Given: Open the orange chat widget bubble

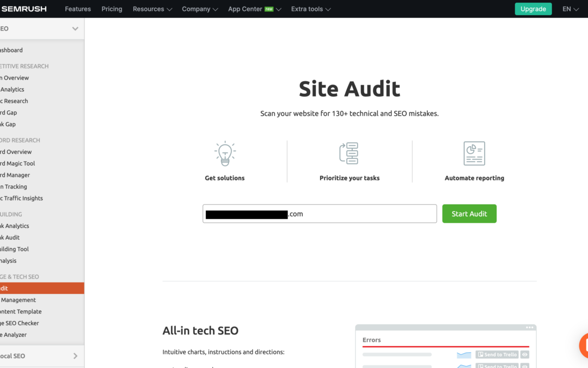Looking at the screenshot, I should pyautogui.click(x=584, y=346).
